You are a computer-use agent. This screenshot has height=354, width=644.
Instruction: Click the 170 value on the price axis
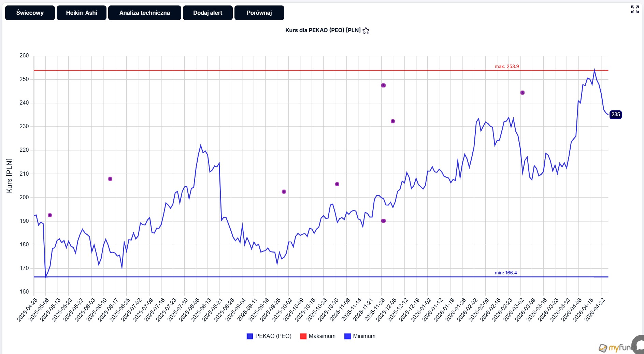click(x=24, y=268)
